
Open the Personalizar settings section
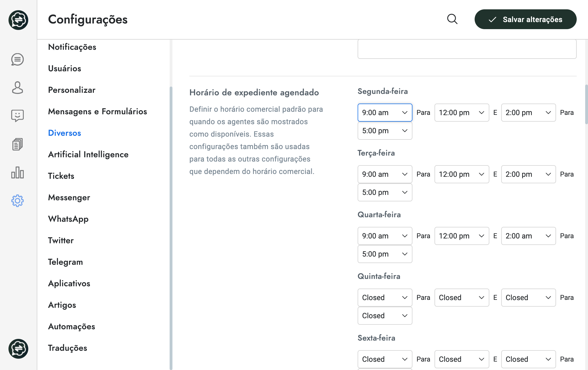tap(72, 90)
